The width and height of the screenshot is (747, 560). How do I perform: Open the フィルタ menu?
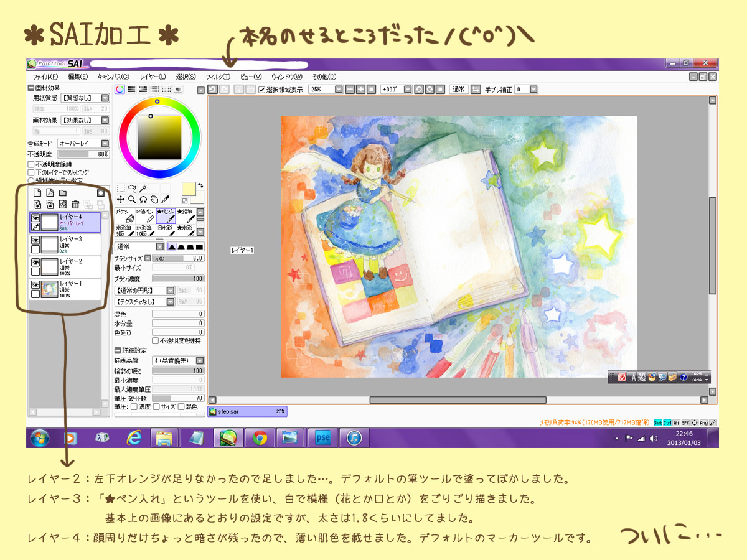[218, 77]
